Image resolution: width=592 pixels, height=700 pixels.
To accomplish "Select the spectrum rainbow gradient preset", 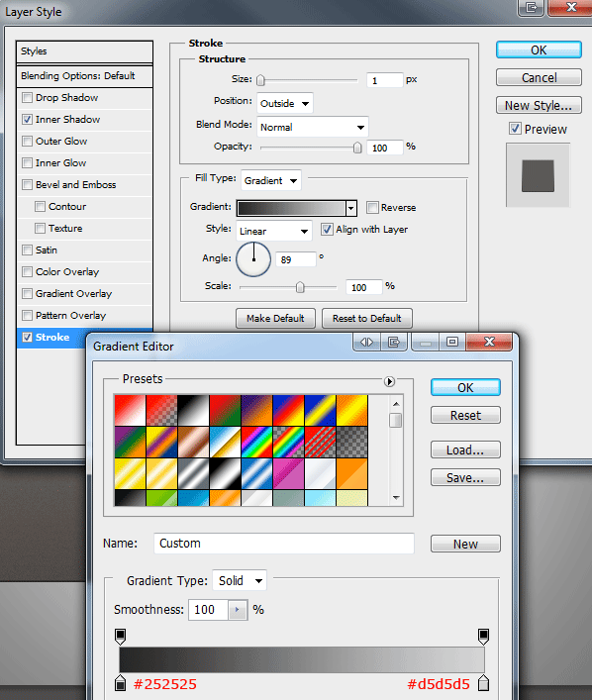I will (x=256, y=442).
